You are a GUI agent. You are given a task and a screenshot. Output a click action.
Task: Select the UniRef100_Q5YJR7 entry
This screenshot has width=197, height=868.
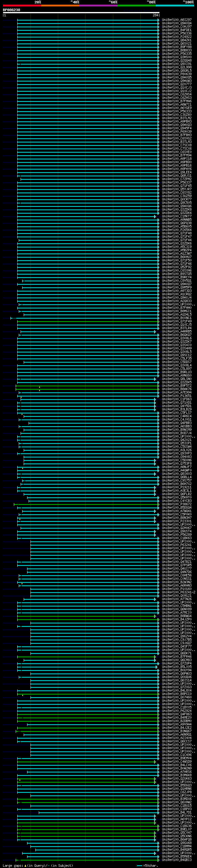pyautogui.click(x=176, y=189)
